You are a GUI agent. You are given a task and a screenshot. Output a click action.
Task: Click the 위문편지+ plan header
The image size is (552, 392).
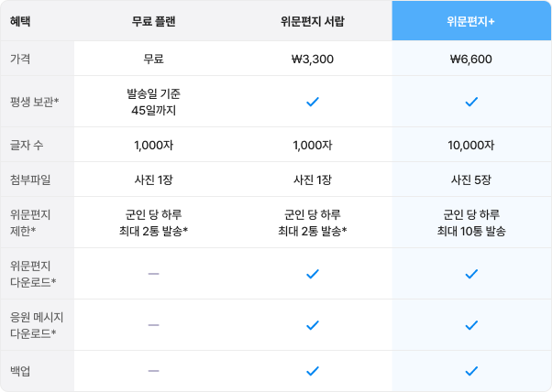(471, 21)
